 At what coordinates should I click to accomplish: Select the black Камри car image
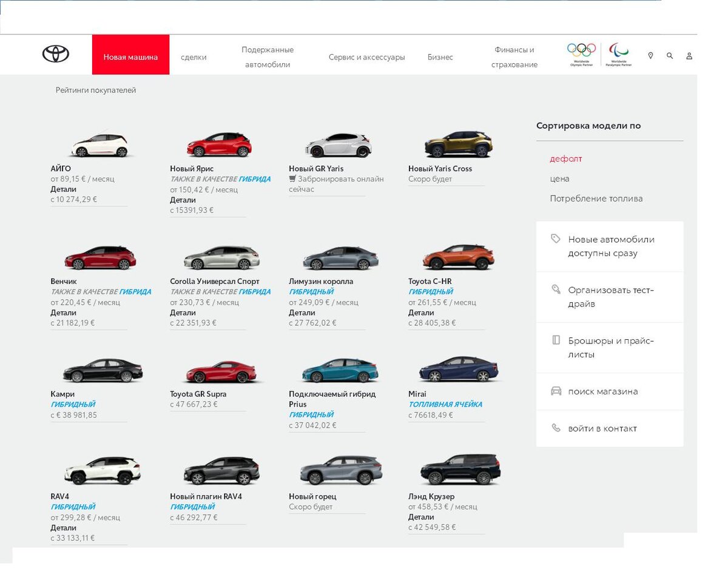(x=103, y=370)
